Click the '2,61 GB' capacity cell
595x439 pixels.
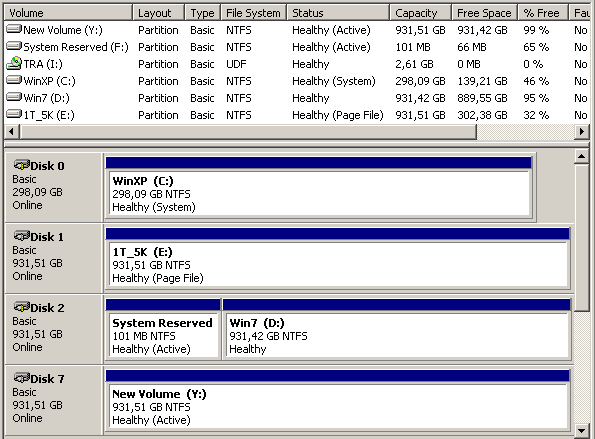coord(414,64)
